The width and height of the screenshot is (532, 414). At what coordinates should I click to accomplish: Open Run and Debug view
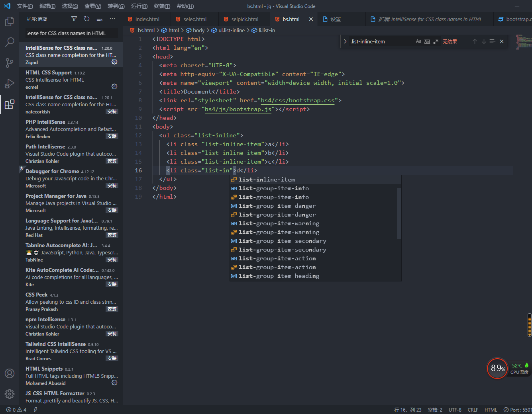[x=10, y=84]
